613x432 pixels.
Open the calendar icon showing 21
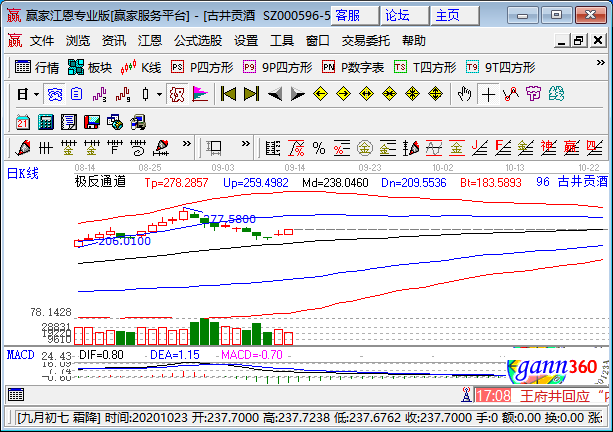point(23,122)
